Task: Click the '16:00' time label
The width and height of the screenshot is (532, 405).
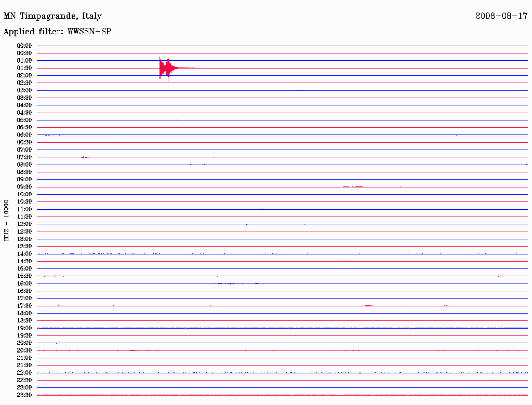Action: (24, 283)
